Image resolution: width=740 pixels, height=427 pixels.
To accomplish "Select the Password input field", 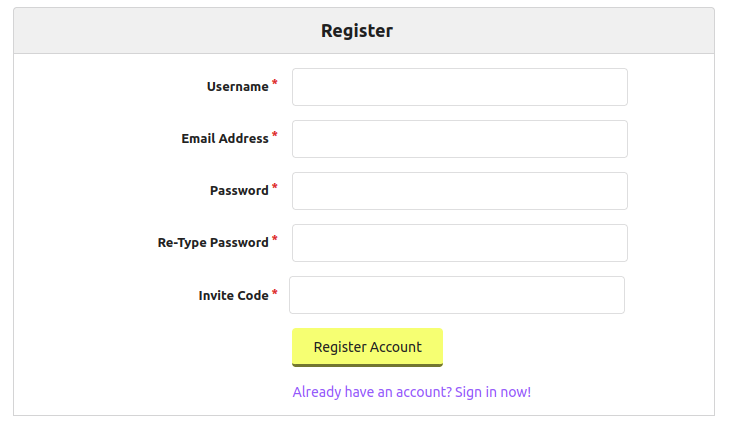I will [x=459, y=191].
